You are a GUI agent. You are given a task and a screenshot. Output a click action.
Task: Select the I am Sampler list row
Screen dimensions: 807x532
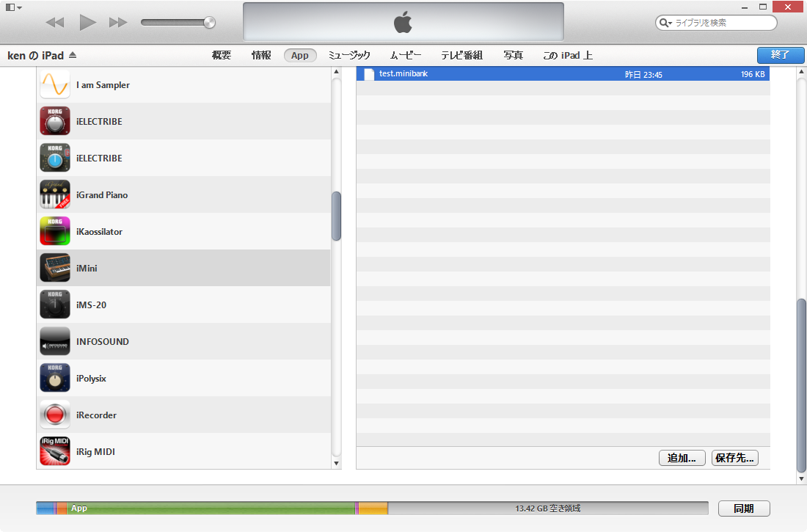pos(183,84)
